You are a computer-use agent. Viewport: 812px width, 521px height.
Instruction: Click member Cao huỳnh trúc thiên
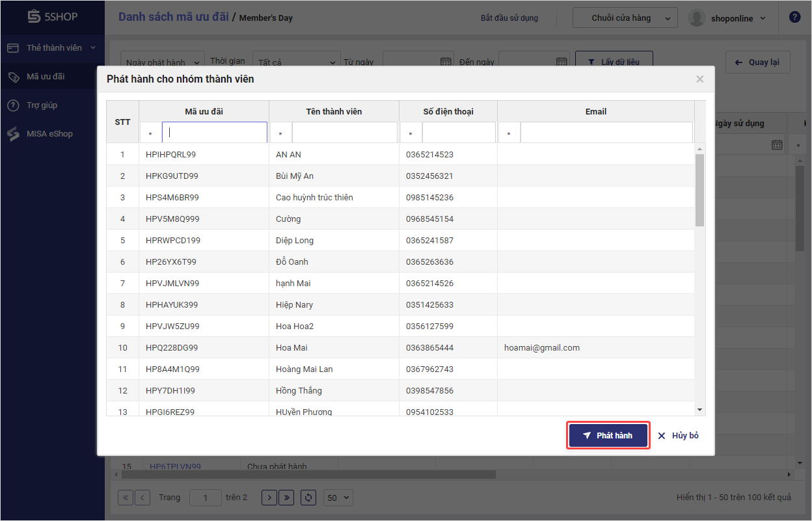coord(314,198)
